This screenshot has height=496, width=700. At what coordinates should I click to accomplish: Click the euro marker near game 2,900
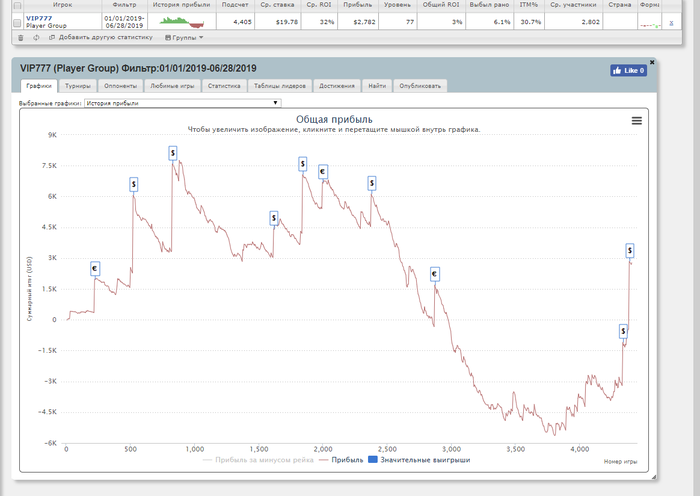(x=435, y=274)
